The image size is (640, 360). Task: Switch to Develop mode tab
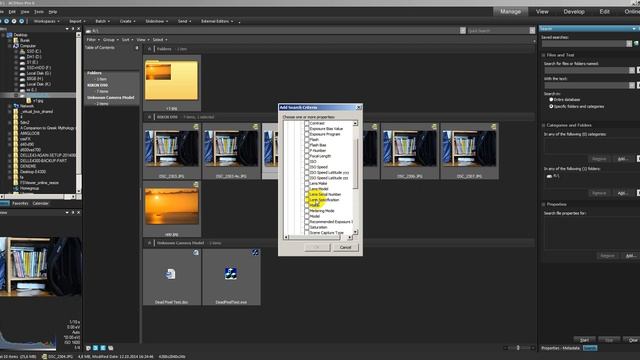click(574, 11)
